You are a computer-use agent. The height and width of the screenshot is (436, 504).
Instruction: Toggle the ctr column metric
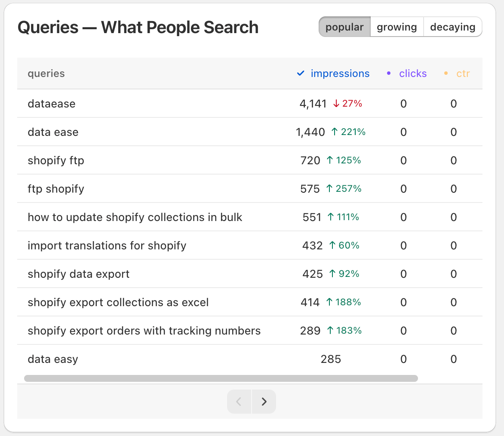click(x=463, y=74)
